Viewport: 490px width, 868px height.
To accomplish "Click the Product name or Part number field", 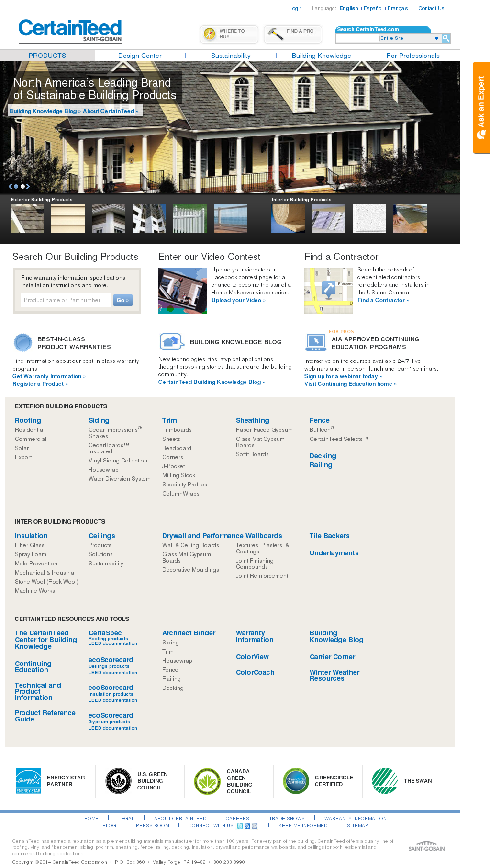I will 66,300.
